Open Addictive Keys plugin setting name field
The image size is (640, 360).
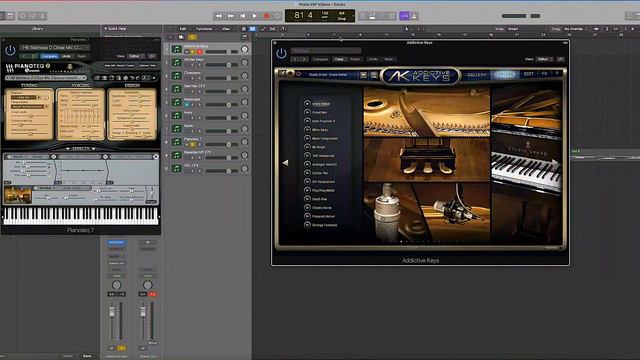point(326,51)
